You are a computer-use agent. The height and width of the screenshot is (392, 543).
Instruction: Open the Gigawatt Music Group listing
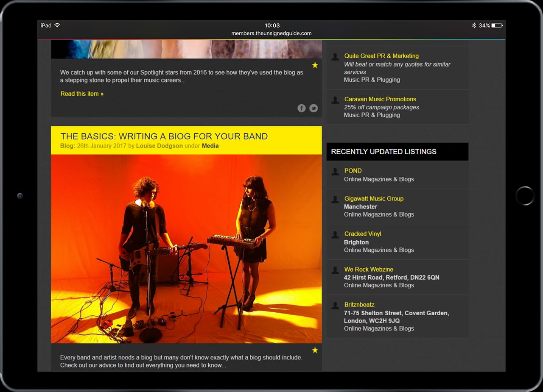[374, 198]
